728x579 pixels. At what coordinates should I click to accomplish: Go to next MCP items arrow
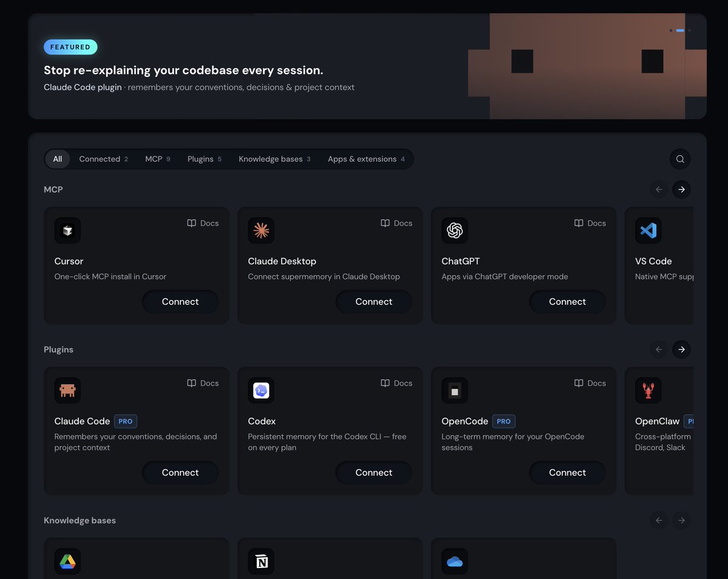[x=681, y=190]
